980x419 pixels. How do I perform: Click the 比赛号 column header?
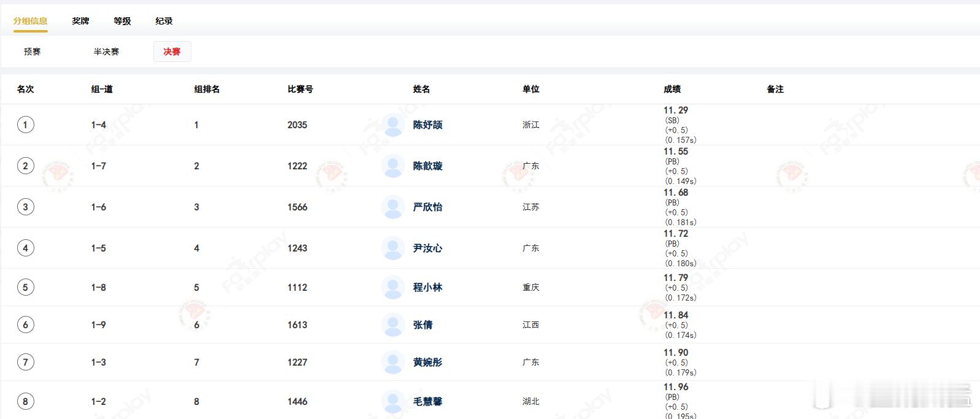300,89
